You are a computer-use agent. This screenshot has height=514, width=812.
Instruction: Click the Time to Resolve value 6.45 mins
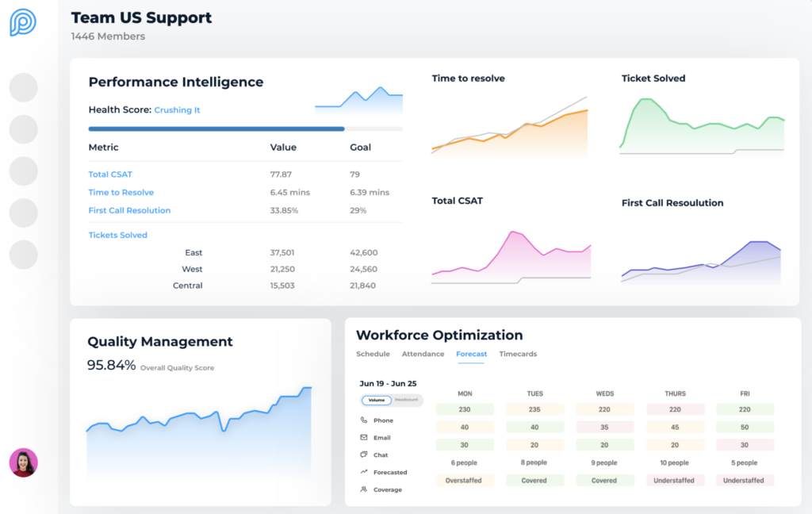pyautogui.click(x=290, y=192)
